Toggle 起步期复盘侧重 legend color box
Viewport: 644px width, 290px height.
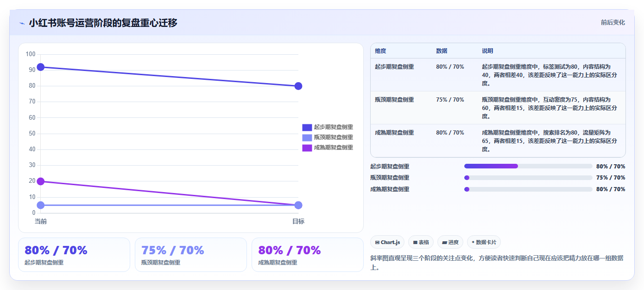[307, 127]
